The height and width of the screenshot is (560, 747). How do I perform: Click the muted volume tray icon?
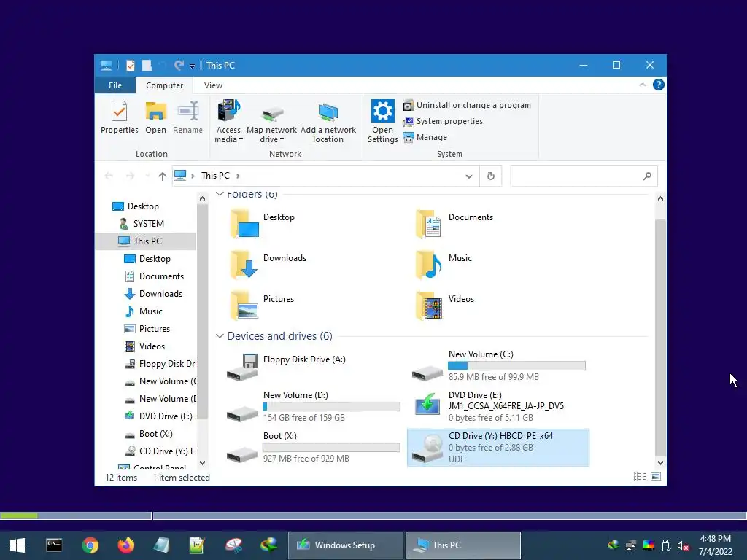pyautogui.click(x=683, y=545)
